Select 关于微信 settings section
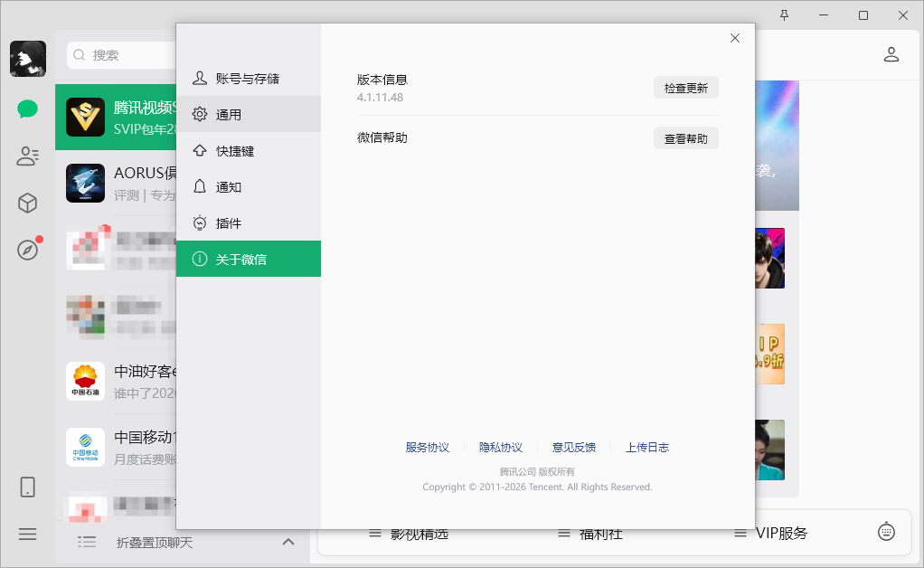924x568 pixels. [248, 259]
